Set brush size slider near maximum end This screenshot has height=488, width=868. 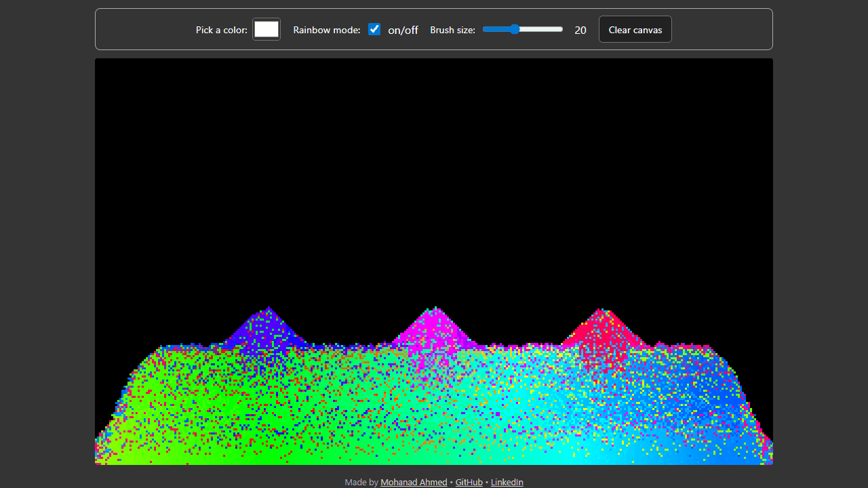(559, 29)
